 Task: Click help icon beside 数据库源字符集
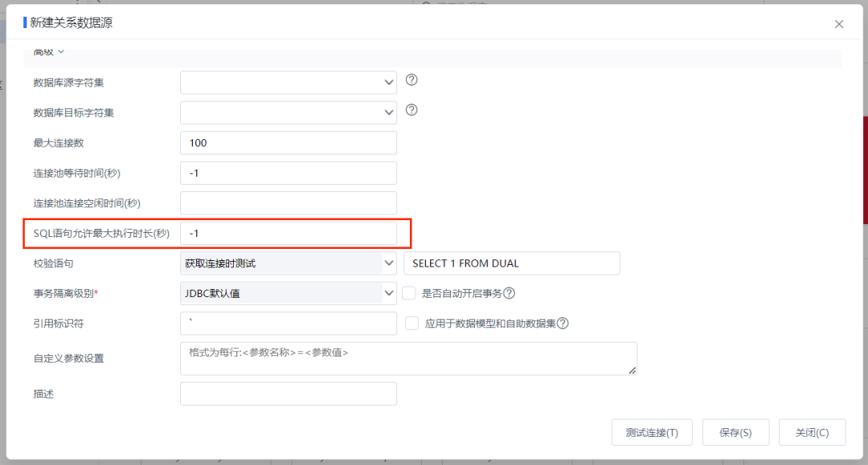[x=411, y=80]
